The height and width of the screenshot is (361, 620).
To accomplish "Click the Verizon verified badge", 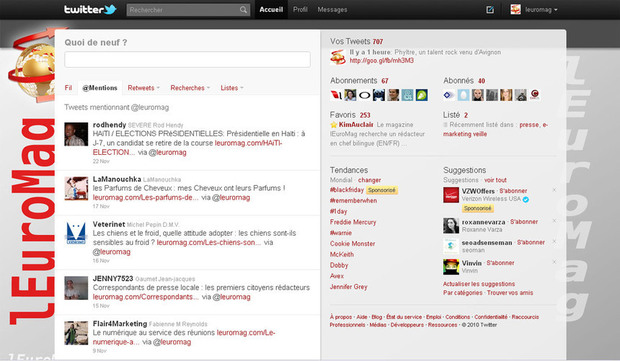I will click(x=526, y=199).
